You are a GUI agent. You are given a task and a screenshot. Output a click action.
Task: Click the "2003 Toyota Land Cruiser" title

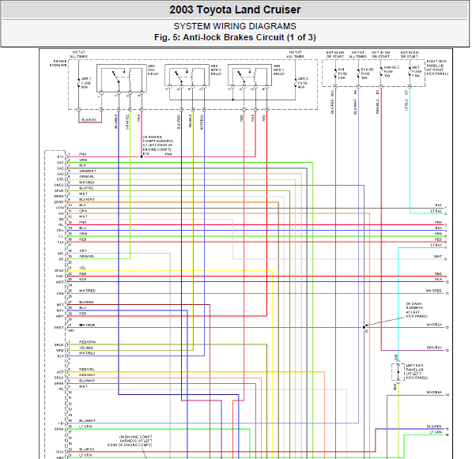tap(235, 9)
